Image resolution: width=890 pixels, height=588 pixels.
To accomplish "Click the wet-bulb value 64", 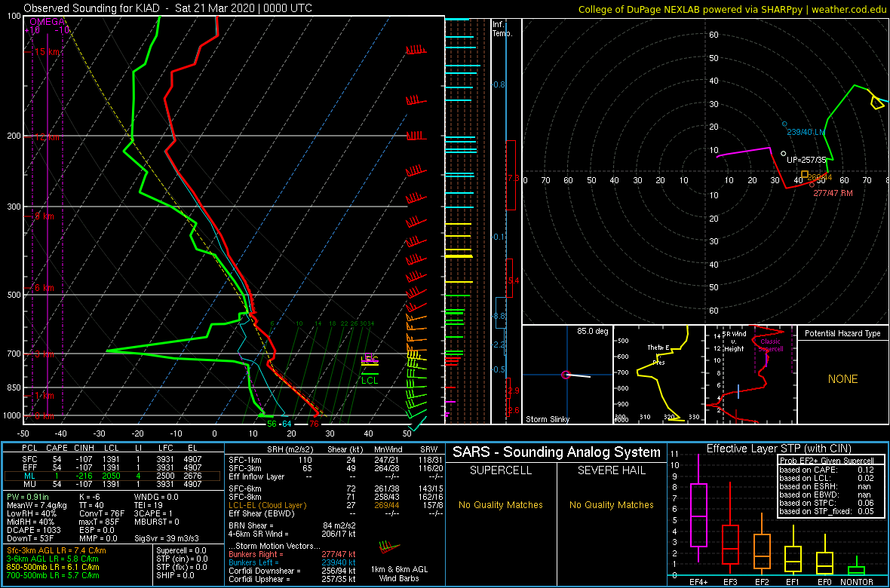I will [287, 424].
